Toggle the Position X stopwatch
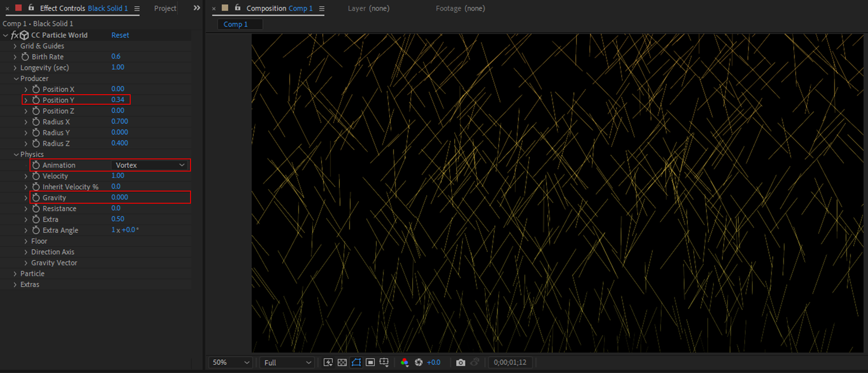This screenshot has height=373, width=868. (x=36, y=89)
